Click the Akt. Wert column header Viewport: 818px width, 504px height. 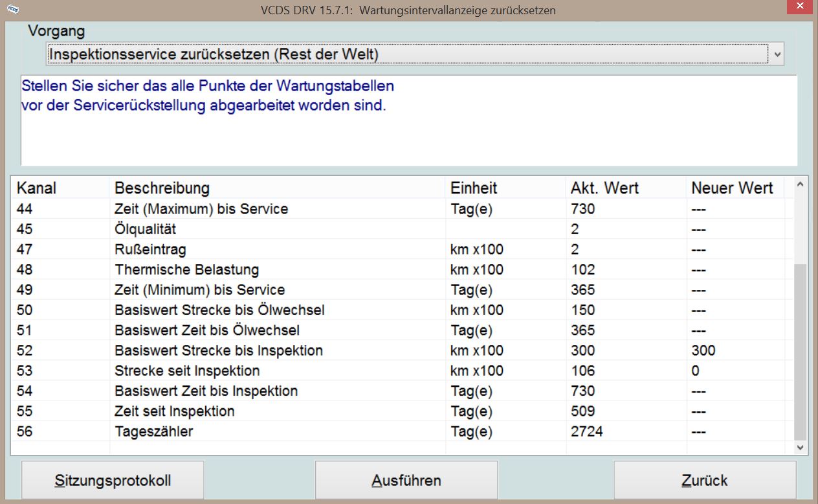tap(626, 188)
